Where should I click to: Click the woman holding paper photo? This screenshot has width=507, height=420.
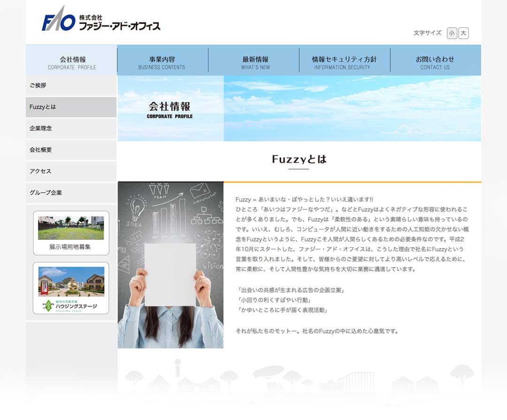(x=170, y=265)
